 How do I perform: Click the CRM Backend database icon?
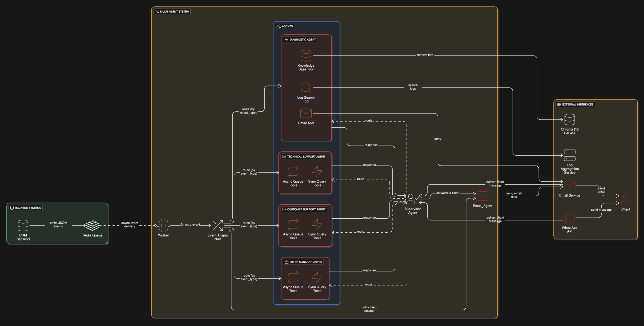23,226
